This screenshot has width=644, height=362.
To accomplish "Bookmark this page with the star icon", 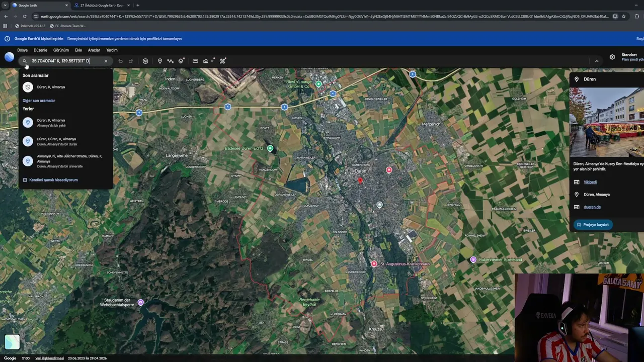I will (x=624, y=16).
